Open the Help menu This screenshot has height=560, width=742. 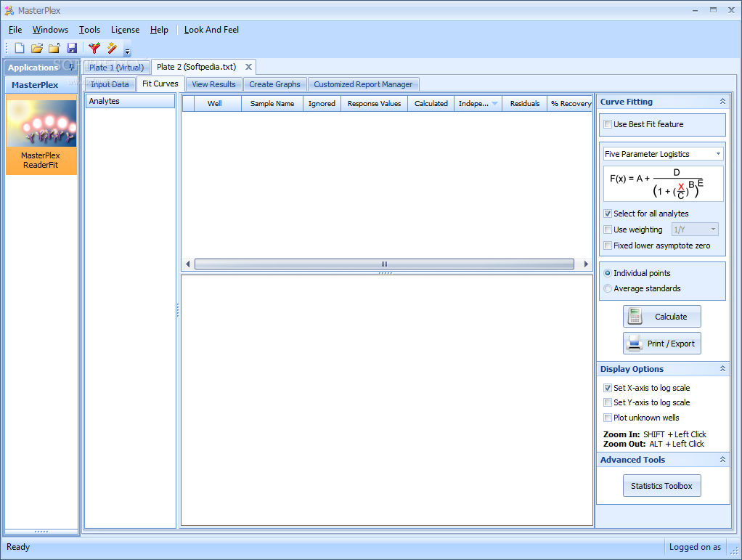159,29
